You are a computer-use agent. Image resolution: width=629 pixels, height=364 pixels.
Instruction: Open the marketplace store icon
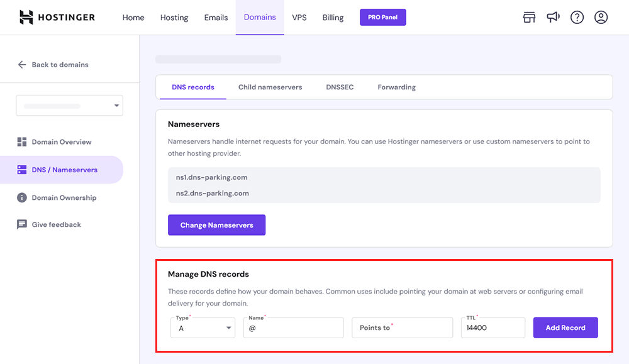coord(529,17)
